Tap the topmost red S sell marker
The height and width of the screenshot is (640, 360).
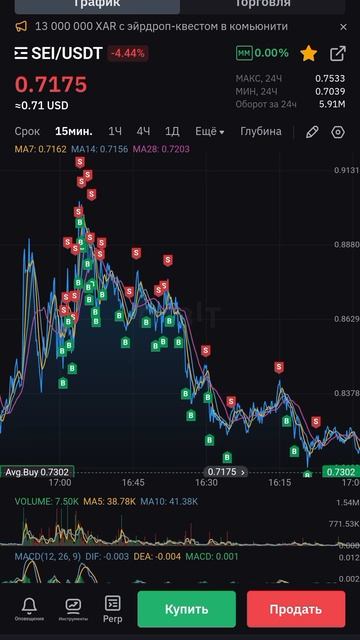(x=80, y=162)
